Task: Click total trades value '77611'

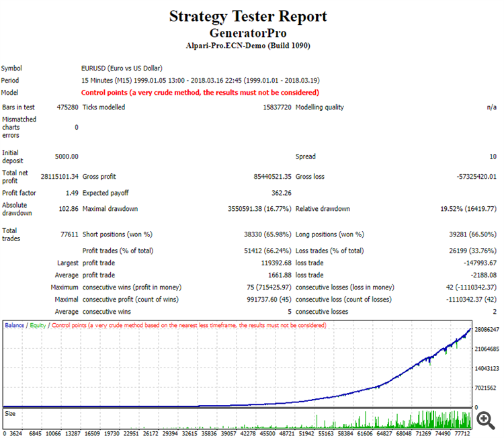Action: [69, 234]
